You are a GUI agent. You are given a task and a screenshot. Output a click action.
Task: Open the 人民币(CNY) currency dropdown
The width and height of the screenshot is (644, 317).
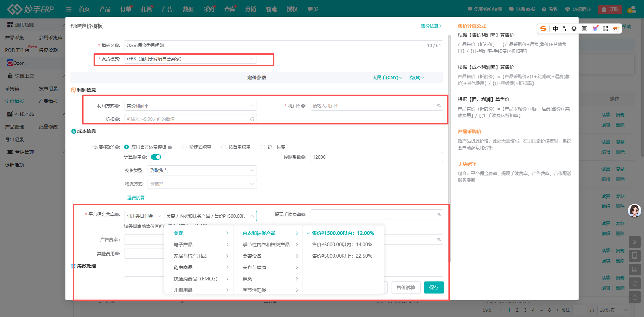(387, 77)
